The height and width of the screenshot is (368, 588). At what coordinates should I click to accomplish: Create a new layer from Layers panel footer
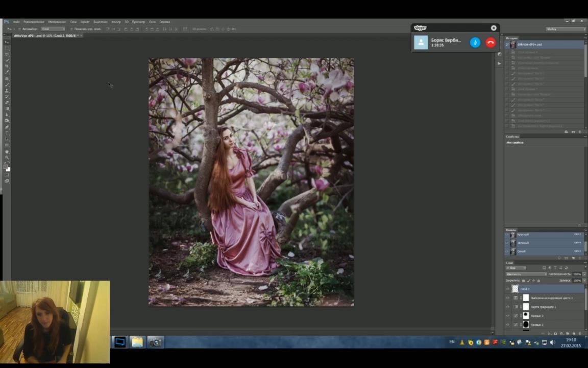pyautogui.click(x=574, y=333)
